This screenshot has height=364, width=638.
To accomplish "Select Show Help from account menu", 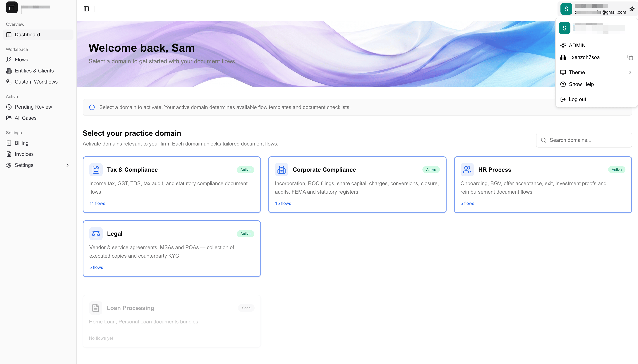I will (596, 84).
